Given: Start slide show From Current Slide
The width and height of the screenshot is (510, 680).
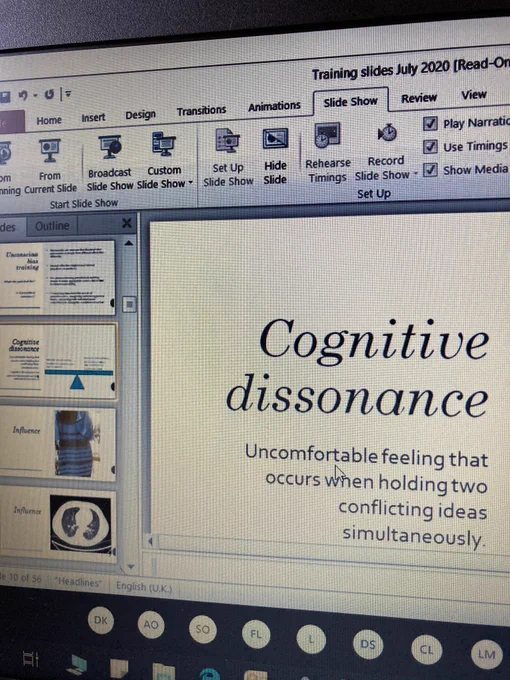Looking at the screenshot, I should [x=50, y=166].
